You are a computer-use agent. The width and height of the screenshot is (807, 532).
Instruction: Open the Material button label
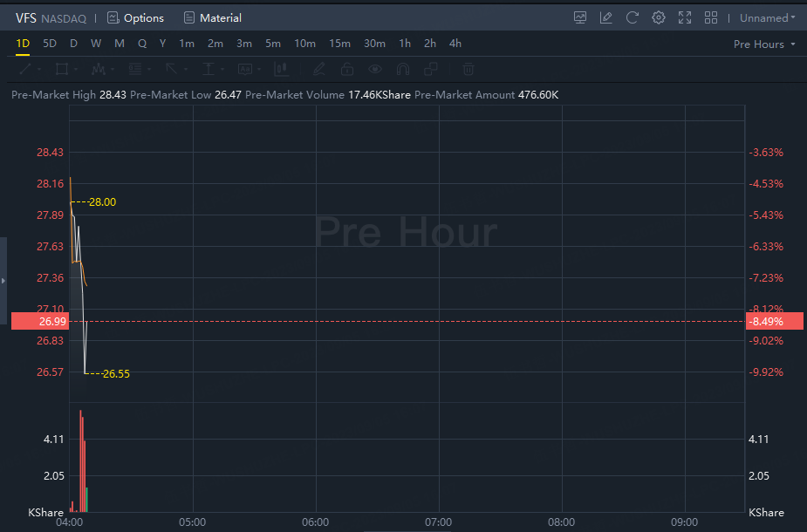(220, 18)
